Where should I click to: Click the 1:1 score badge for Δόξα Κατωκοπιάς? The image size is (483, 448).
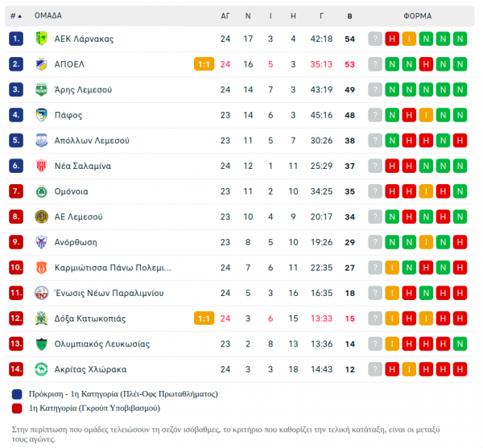(x=204, y=319)
